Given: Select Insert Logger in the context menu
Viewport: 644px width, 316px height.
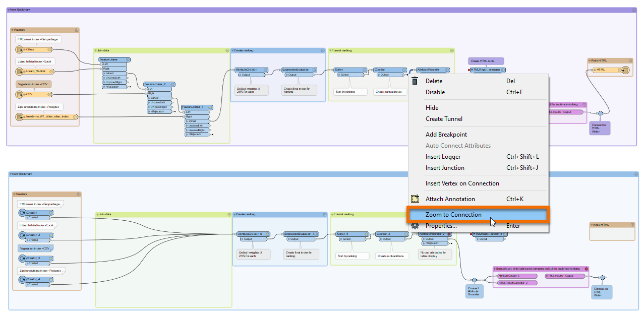Looking at the screenshot, I should tap(443, 157).
